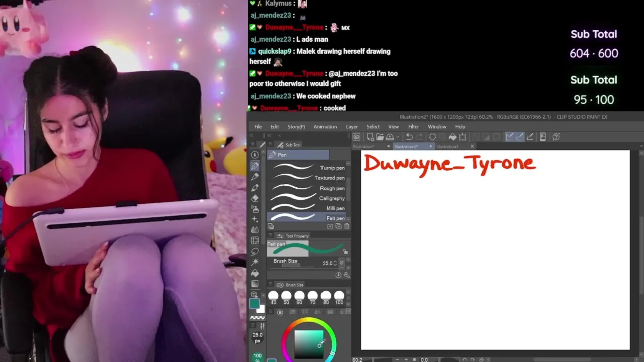Select the Frame border tool
Viewport: 644px width, 362px height.
click(255, 241)
